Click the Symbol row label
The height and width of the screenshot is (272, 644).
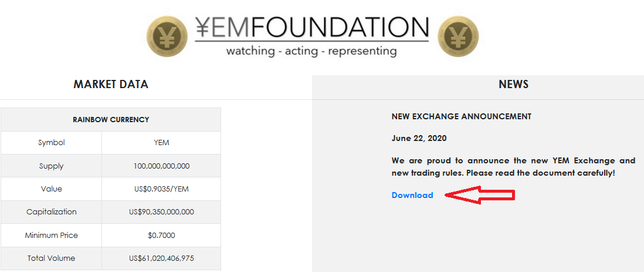point(52,142)
